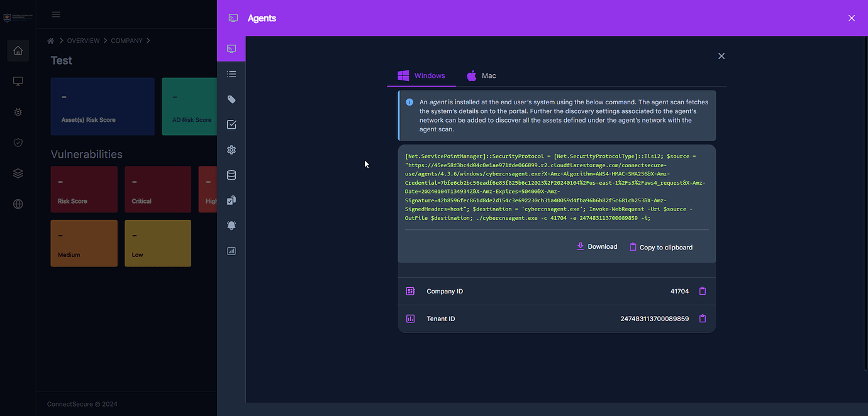
Task: Click the copy icon beside Tenant ID
Action: point(703,319)
